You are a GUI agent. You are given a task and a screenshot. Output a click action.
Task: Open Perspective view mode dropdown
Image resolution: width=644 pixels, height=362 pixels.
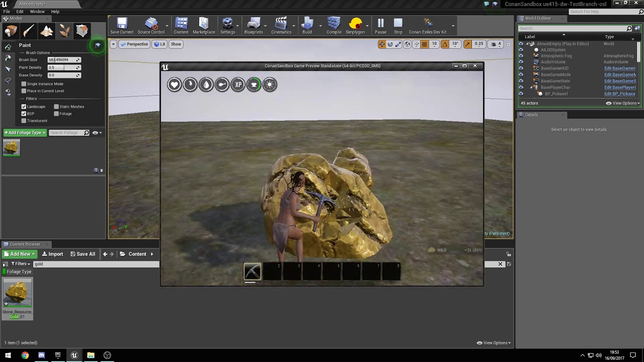[x=134, y=44]
